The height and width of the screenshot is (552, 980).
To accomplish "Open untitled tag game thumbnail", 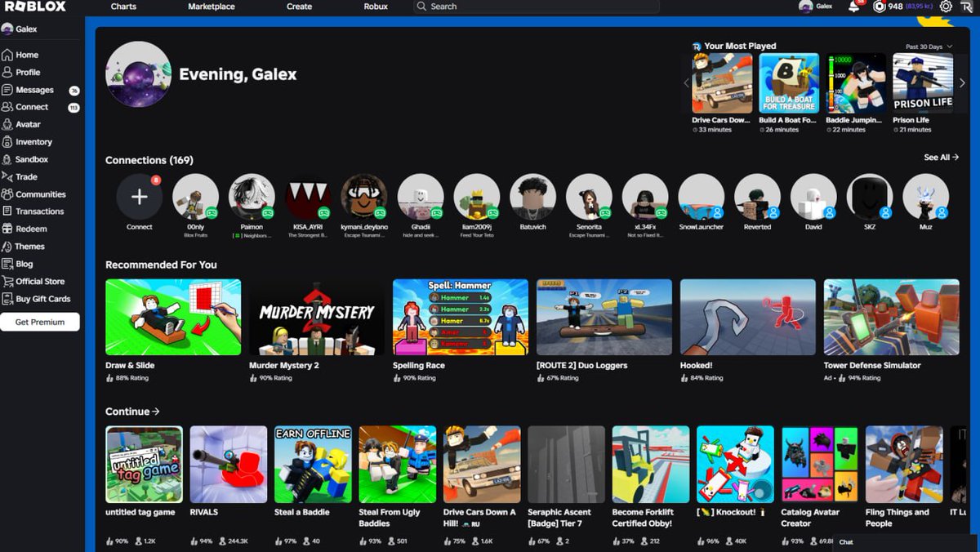I will point(144,464).
